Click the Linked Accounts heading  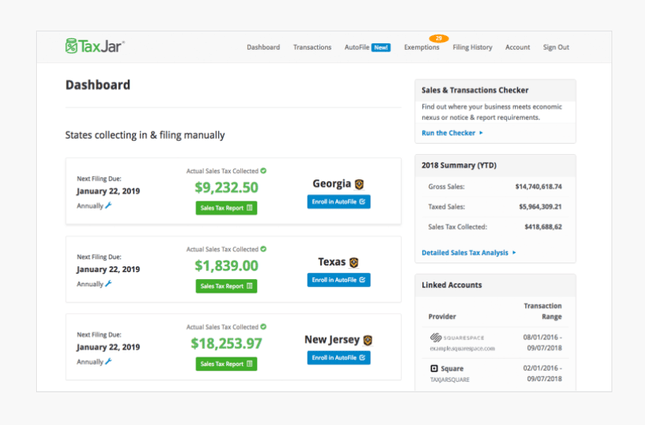[x=451, y=285]
